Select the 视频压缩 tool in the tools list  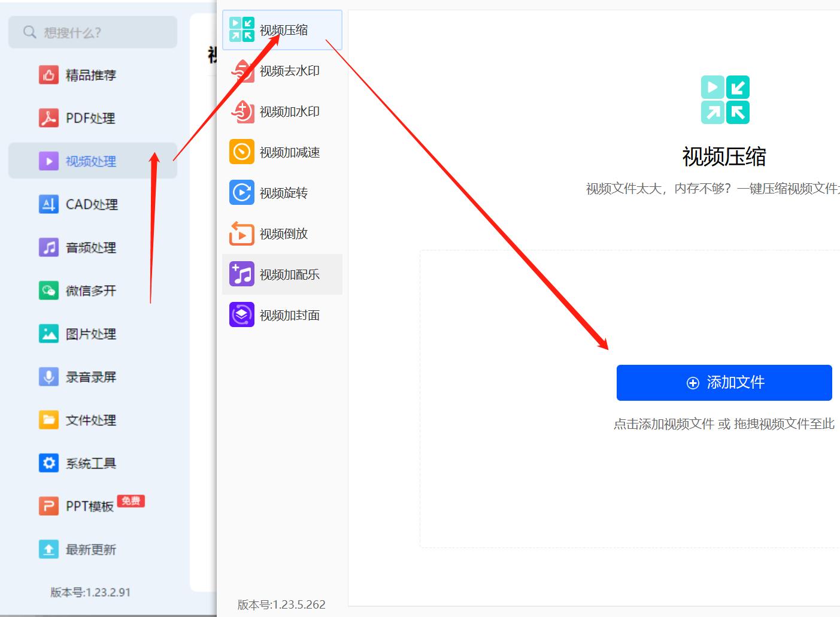pos(281,29)
